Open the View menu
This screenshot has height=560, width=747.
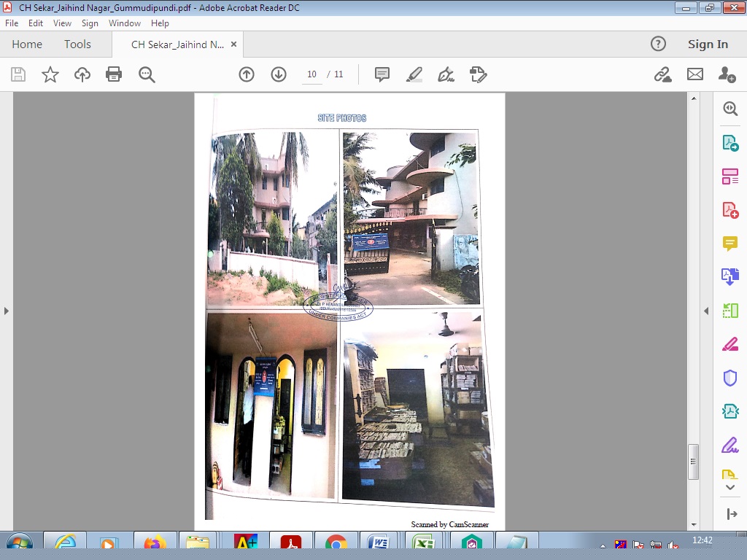[x=62, y=23]
